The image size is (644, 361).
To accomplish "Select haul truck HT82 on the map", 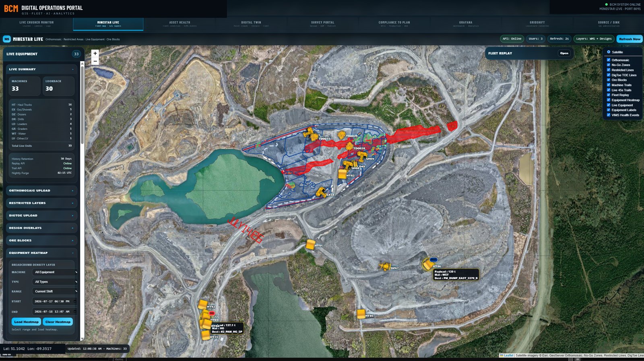I will pos(343,174).
